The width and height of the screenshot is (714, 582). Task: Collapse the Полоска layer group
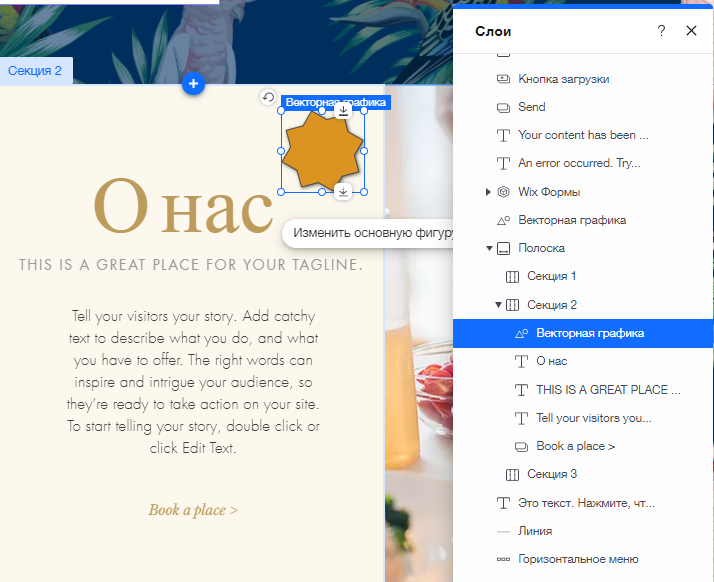489,248
